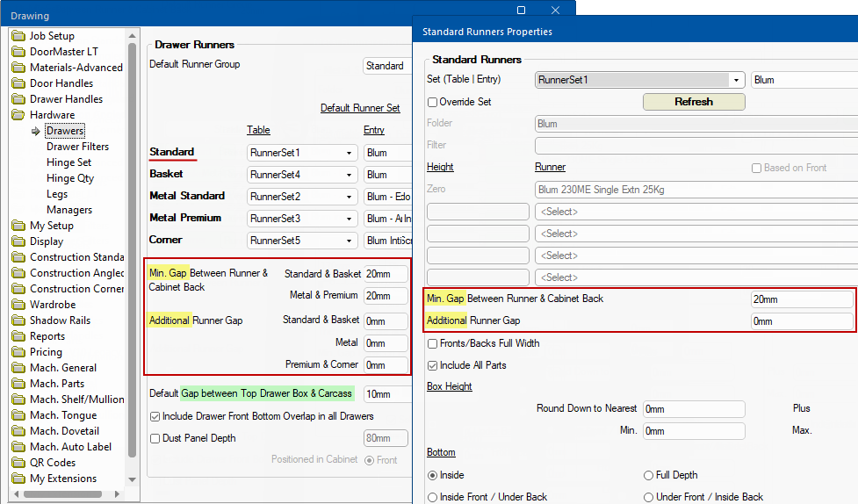Select the My Extensions folder icon

click(x=18, y=479)
